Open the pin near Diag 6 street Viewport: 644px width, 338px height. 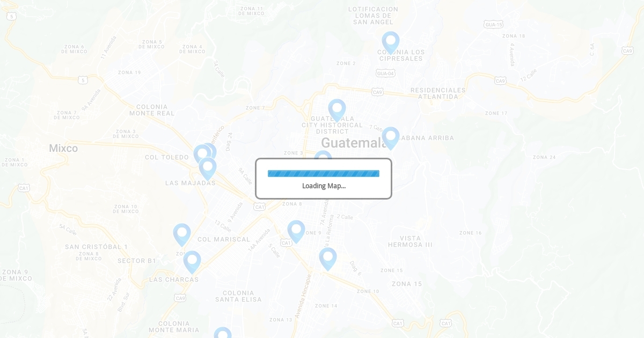tap(328, 258)
